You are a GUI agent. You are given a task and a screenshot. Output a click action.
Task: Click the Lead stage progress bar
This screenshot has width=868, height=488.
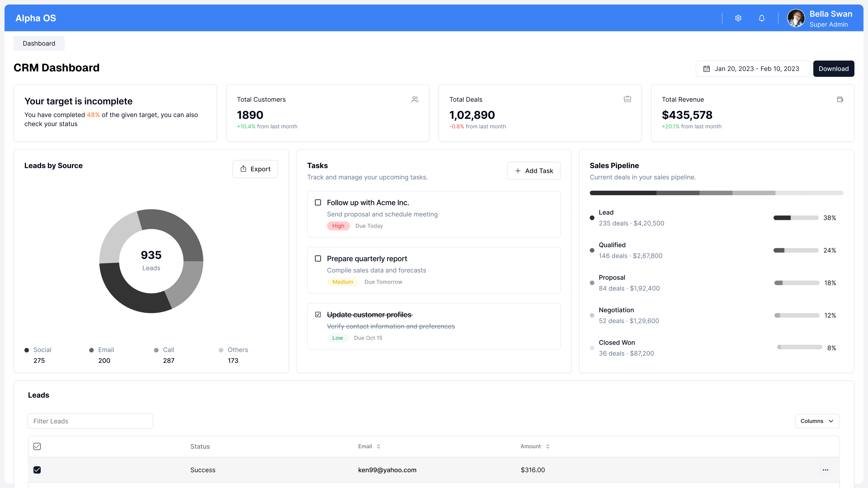click(x=796, y=218)
